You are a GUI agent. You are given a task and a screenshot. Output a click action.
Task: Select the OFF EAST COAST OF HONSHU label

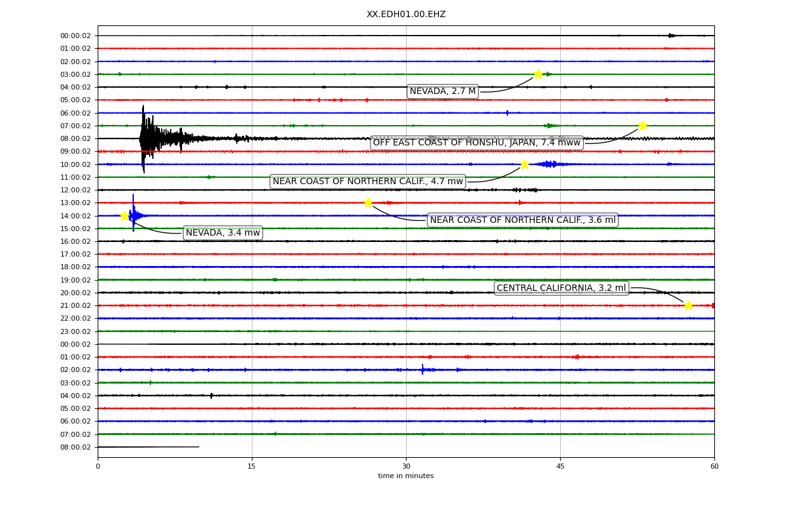click(476, 143)
